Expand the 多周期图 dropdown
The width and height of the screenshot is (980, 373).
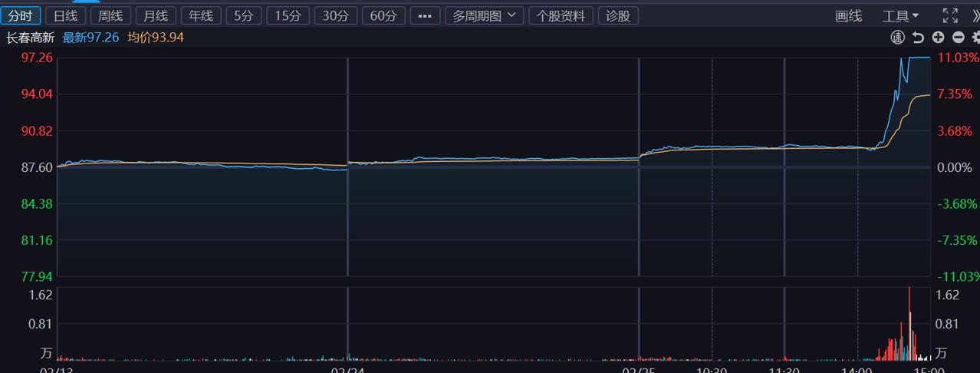485,15
